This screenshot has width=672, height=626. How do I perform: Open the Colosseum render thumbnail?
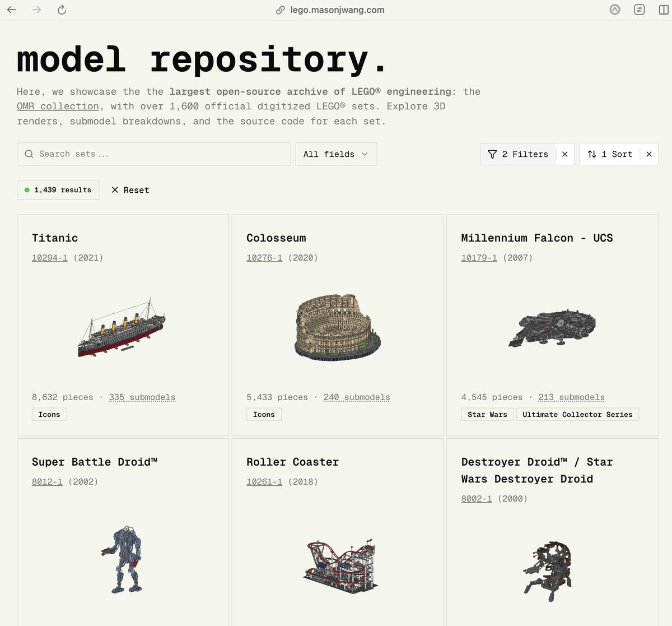pyautogui.click(x=338, y=327)
